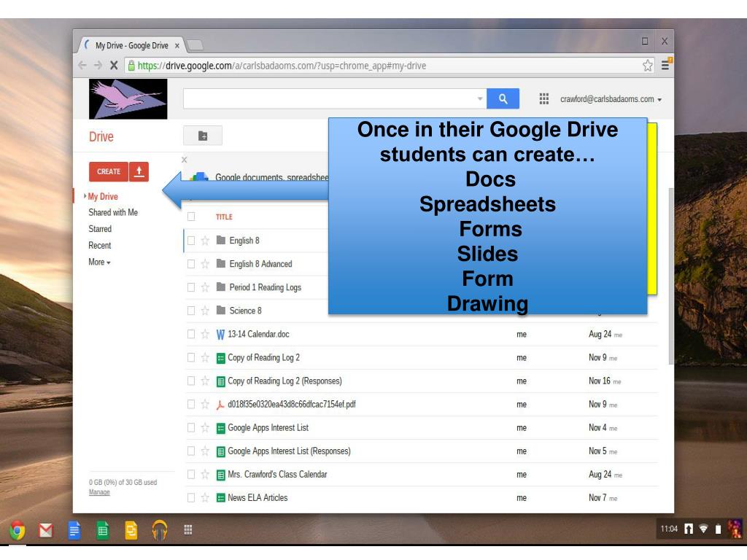Click the PDF icon of d018f35e file
Screen dimensions: 747x560
(x=220, y=405)
